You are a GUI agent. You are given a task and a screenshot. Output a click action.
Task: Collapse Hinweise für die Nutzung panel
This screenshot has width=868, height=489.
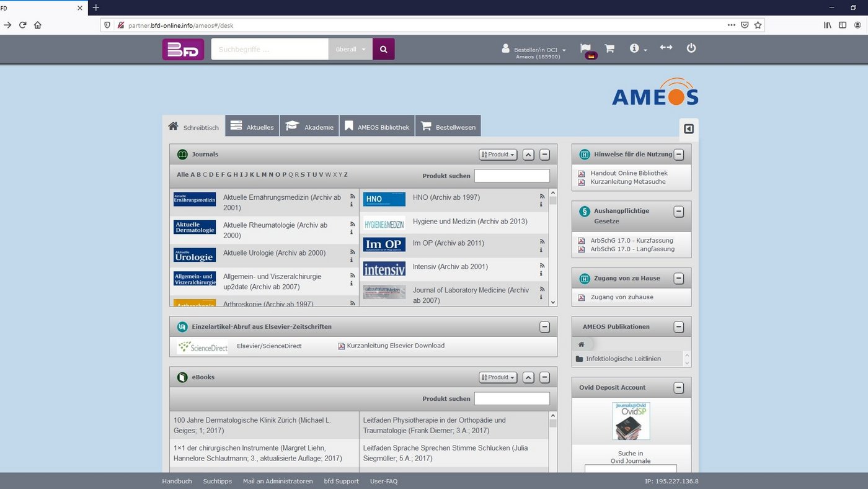679,155
